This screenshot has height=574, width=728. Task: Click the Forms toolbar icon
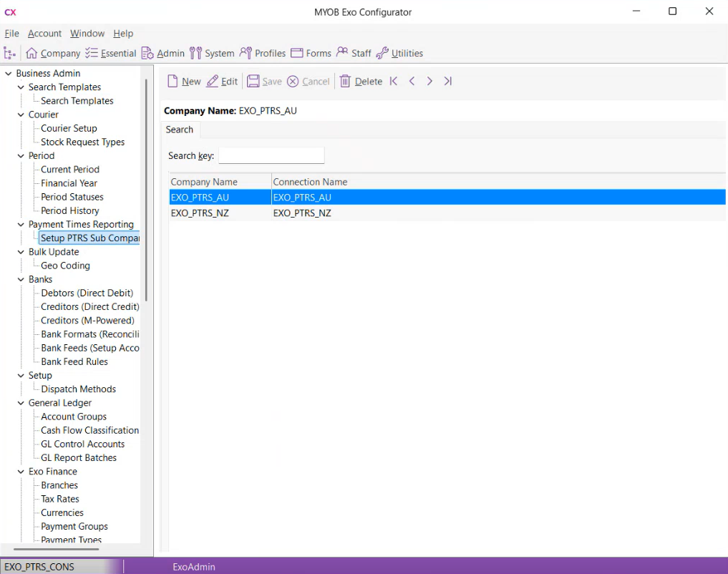[311, 53]
